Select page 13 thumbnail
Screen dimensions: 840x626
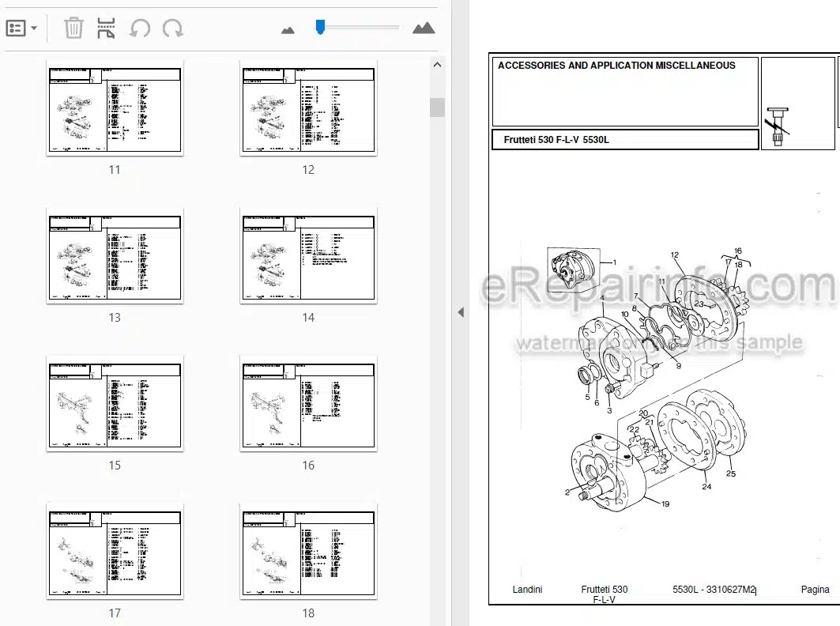click(x=115, y=257)
